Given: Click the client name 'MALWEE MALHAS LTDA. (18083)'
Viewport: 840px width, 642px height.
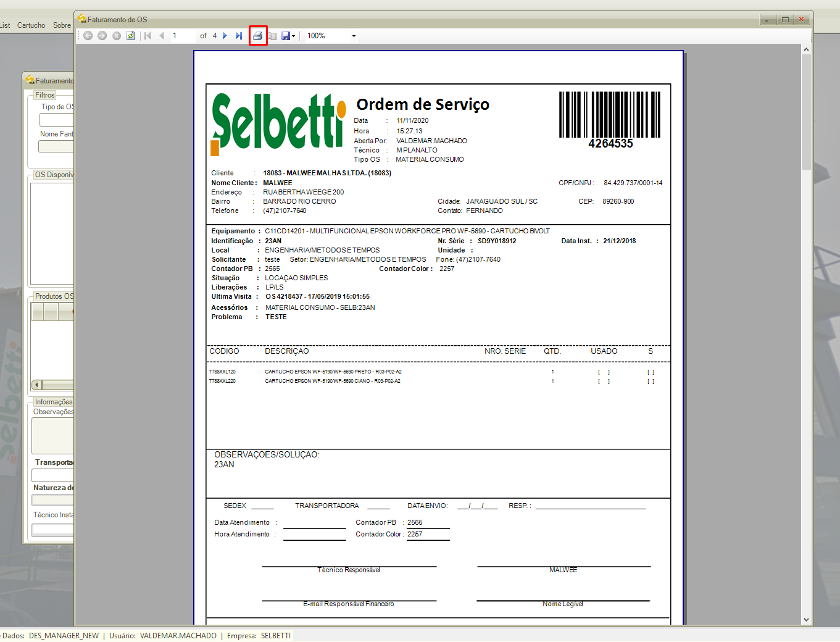Looking at the screenshot, I should (339, 173).
